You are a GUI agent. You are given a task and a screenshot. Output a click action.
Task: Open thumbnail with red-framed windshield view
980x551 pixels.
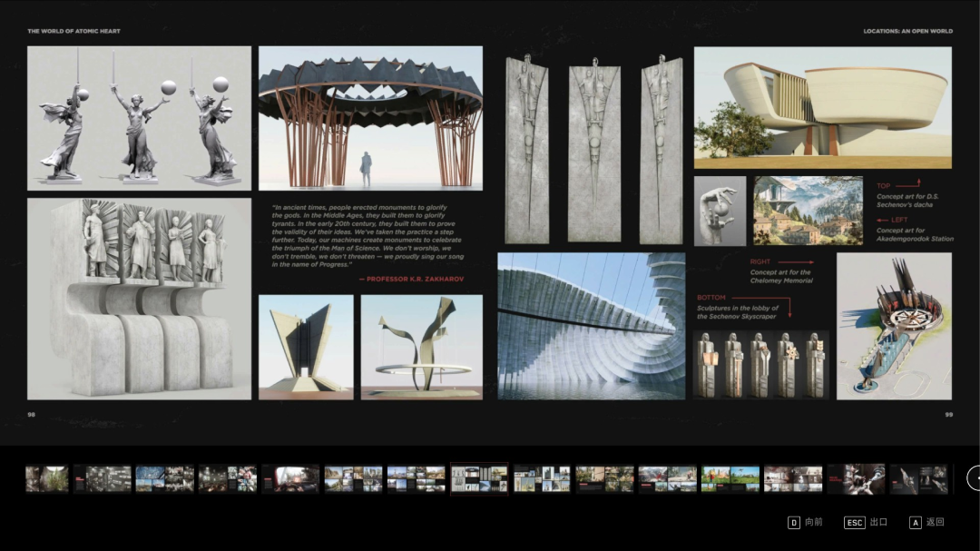pyautogui.click(x=290, y=479)
